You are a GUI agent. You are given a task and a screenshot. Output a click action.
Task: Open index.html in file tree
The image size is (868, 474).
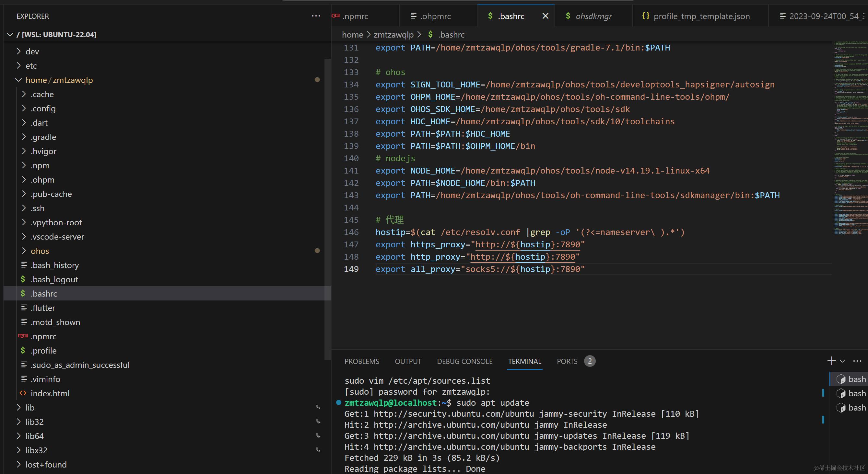[x=50, y=393]
